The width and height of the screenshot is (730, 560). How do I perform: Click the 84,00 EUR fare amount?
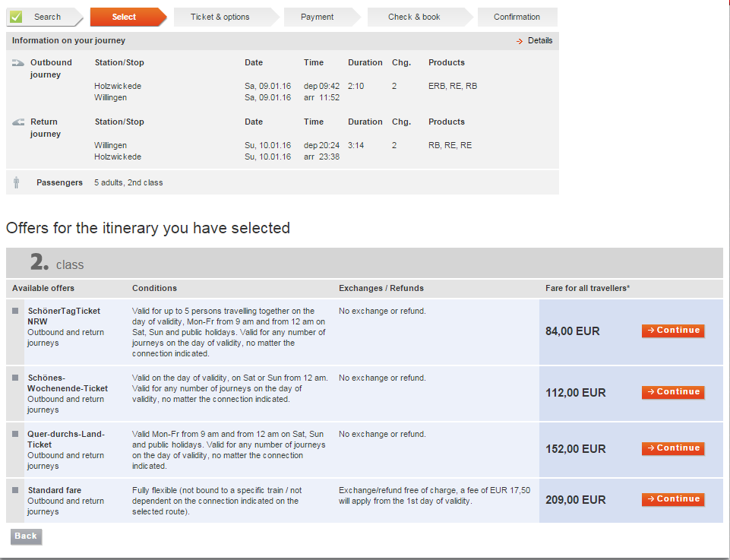[x=573, y=331]
